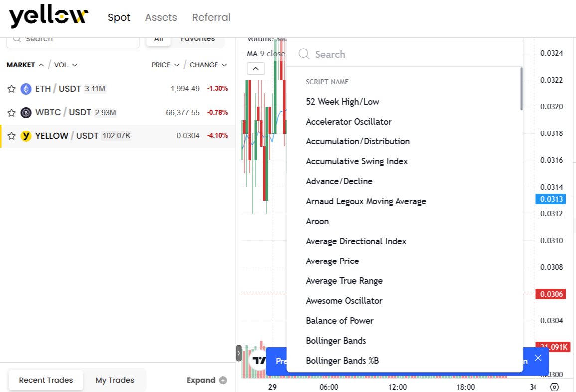The image size is (576, 392).
Task: Select the Bollinger Bands indicator
Action: point(336,341)
